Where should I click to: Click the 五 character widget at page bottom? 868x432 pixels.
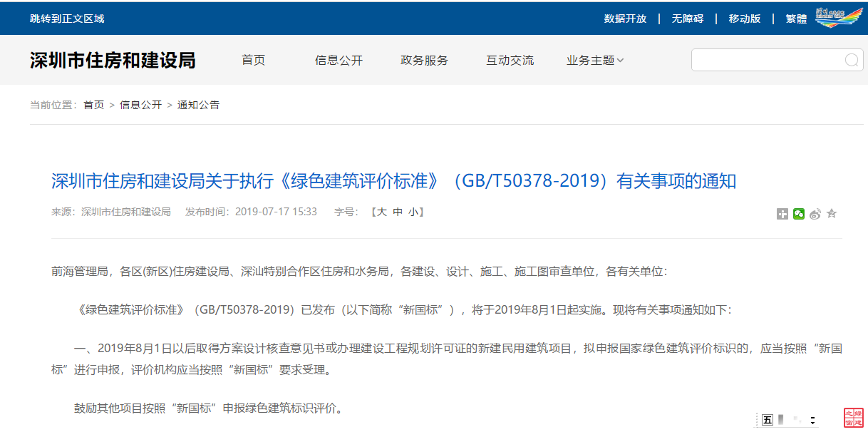click(x=768, y=419)
